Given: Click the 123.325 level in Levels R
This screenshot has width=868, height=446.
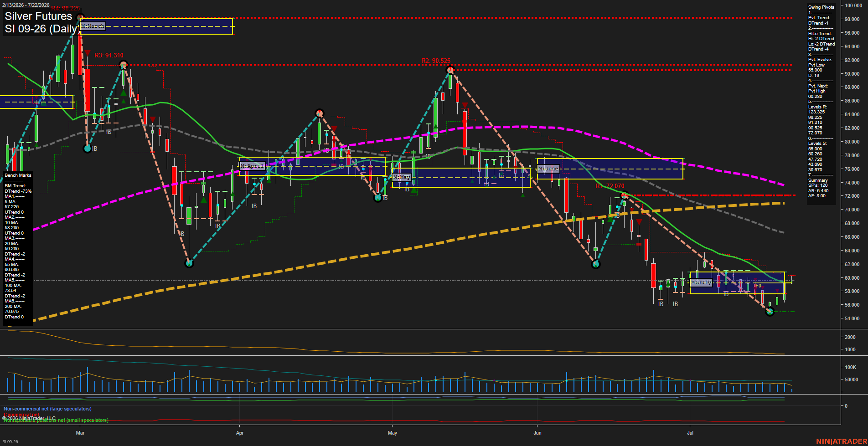Looking at the screenshot, I should coord(816,112).
